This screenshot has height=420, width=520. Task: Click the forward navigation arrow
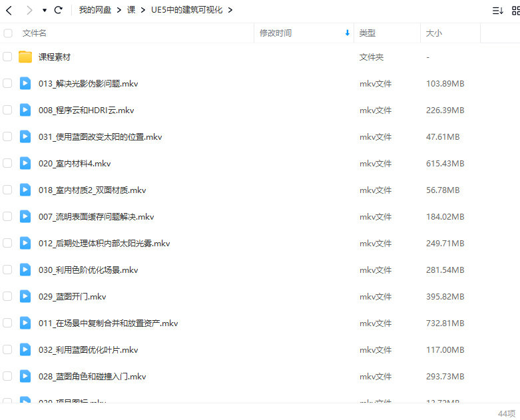pyautogui.click(x=29, y=10)
